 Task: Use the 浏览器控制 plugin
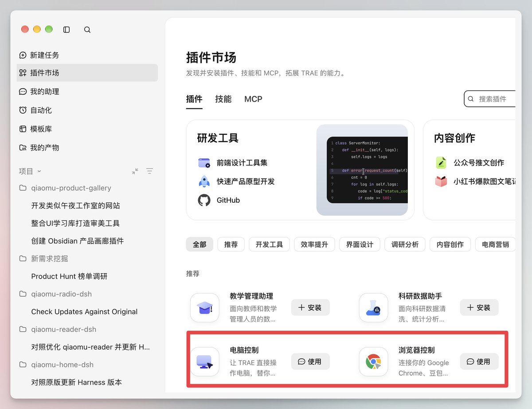coord(479,362)
